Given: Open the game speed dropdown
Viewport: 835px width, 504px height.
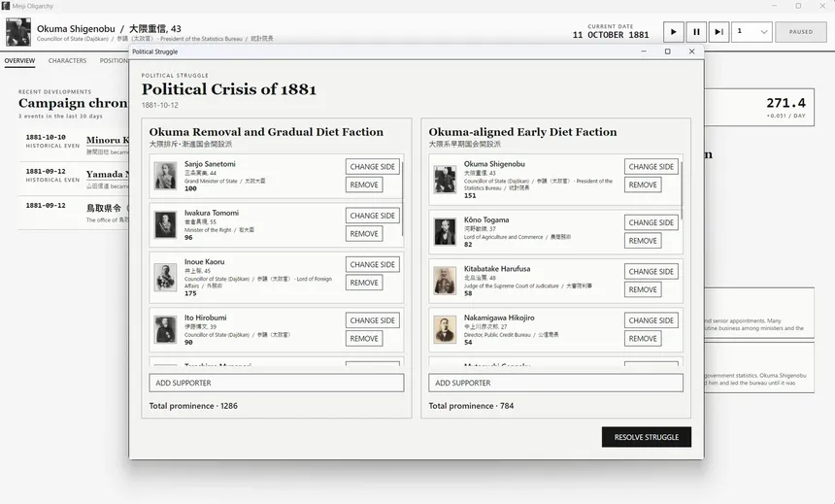Looking at the screenshot, I should pos(751,32).
